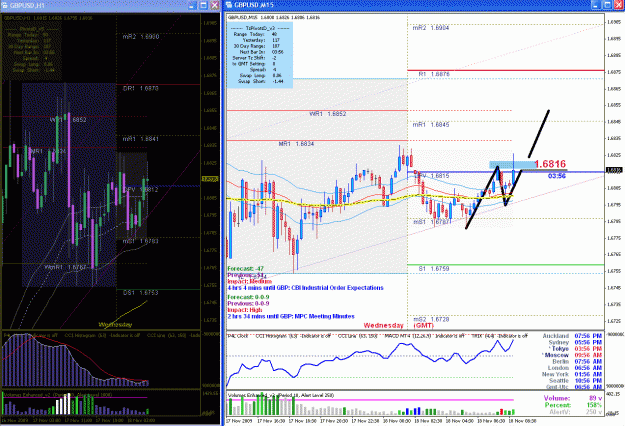Minimize the GBPUSD,M15 chart window
The image size is (625, 426).
coord(595,5)
